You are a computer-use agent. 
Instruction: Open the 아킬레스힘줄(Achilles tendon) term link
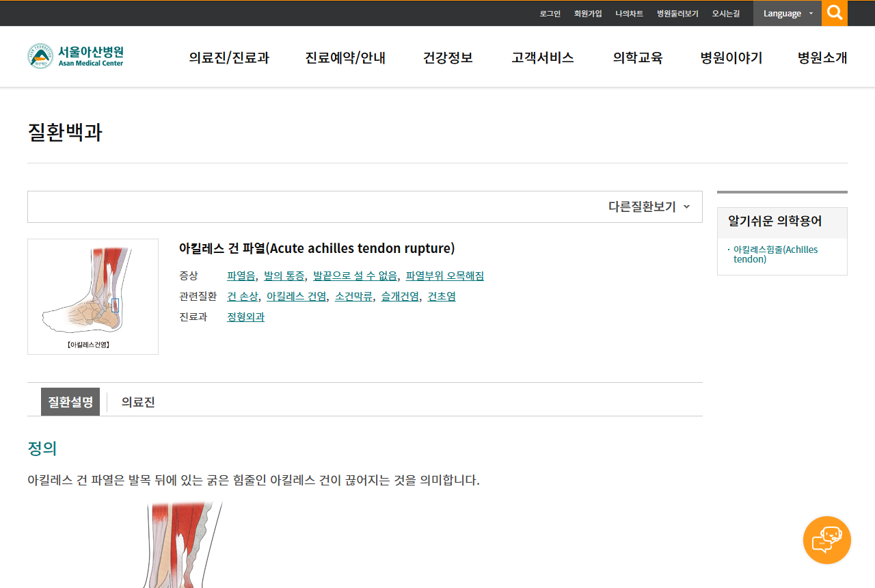[776, 254]
